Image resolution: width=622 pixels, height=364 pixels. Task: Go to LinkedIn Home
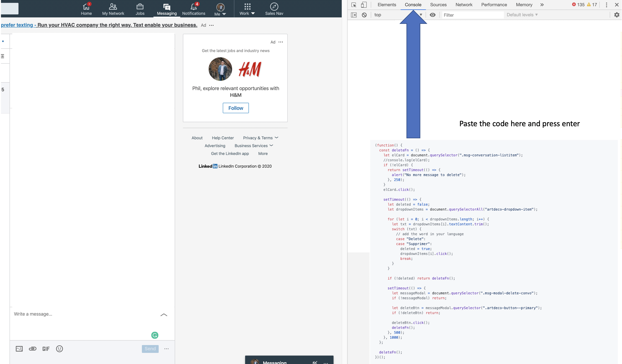click(86, 9)
